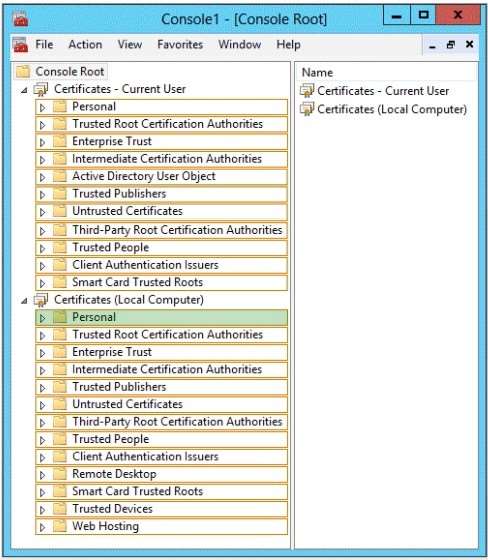Expand Trusted Devices under Local Computer
Image resolution: width=488 pixels, height=560 pixels.
coord(43,510)
